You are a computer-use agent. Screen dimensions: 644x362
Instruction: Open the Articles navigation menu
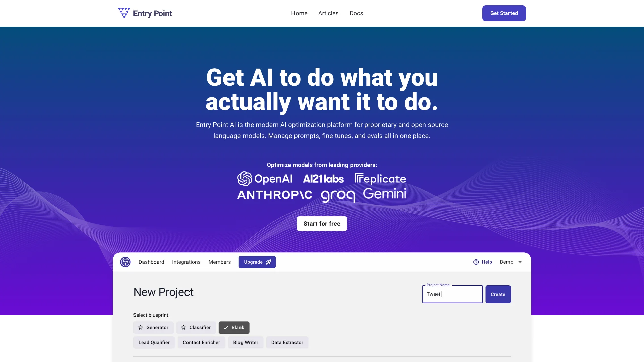[328, 13]
